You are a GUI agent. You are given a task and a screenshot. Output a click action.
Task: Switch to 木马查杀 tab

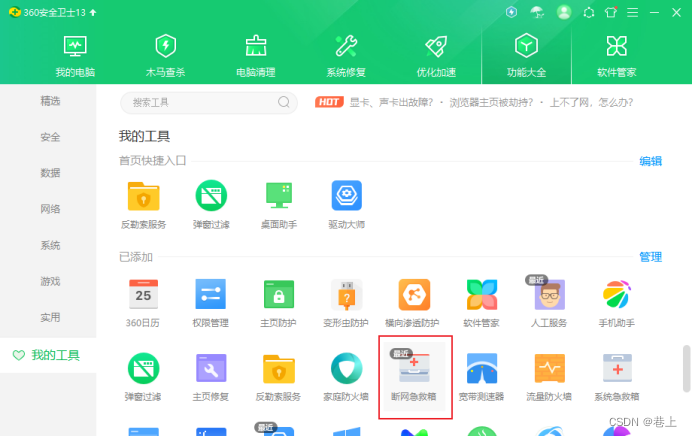[165, 57]
